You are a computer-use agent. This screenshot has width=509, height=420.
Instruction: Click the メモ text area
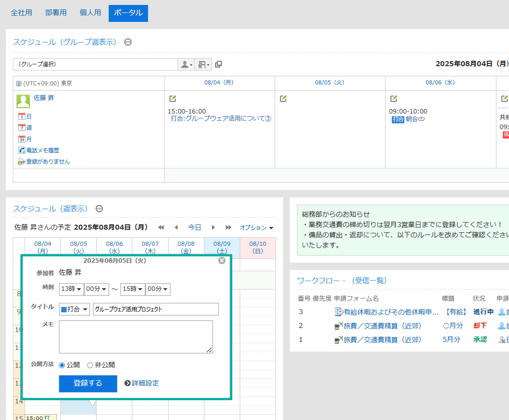coord(136,337)
